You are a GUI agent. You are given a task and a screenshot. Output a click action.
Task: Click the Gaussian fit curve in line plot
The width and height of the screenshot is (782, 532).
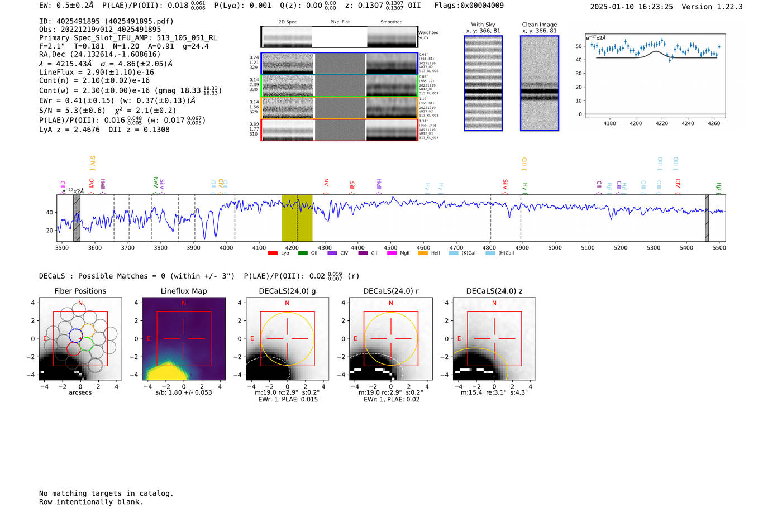(656, 52)
